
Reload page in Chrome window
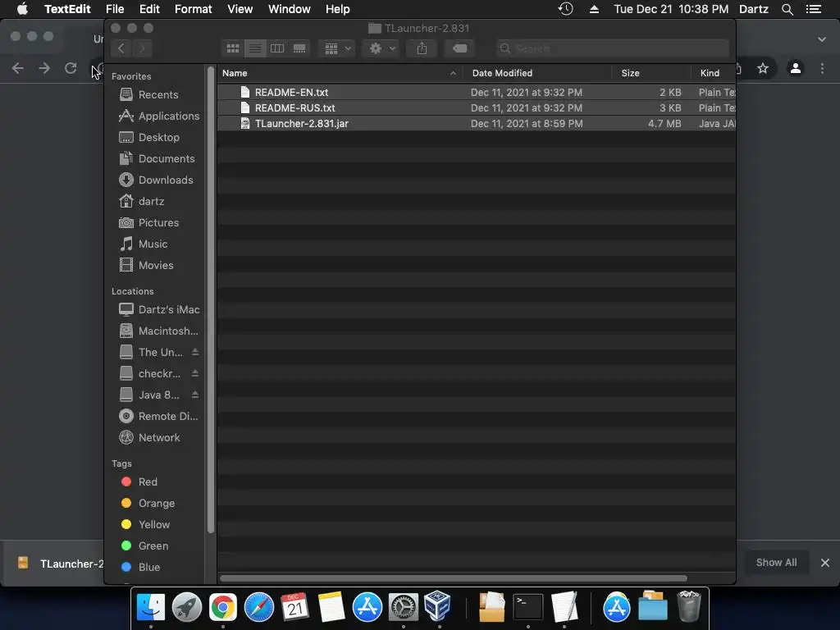[71, 68]
